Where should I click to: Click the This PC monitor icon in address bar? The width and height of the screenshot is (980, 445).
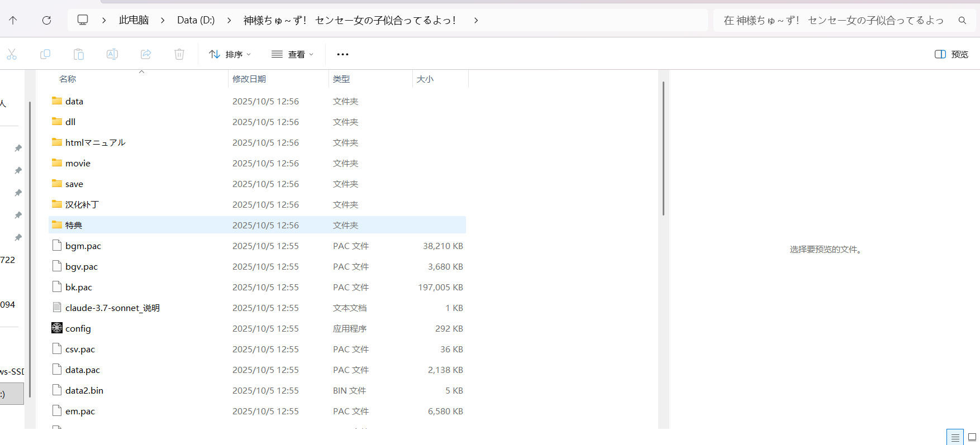click(x=83, y=20)
